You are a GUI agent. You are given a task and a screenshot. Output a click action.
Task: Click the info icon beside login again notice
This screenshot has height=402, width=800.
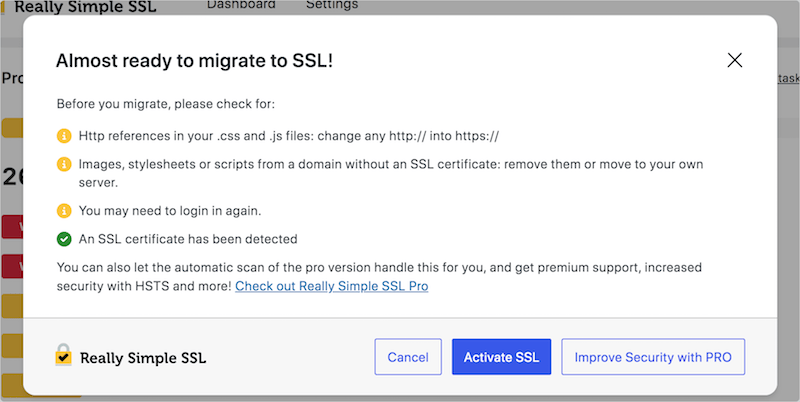click(64, 211)
